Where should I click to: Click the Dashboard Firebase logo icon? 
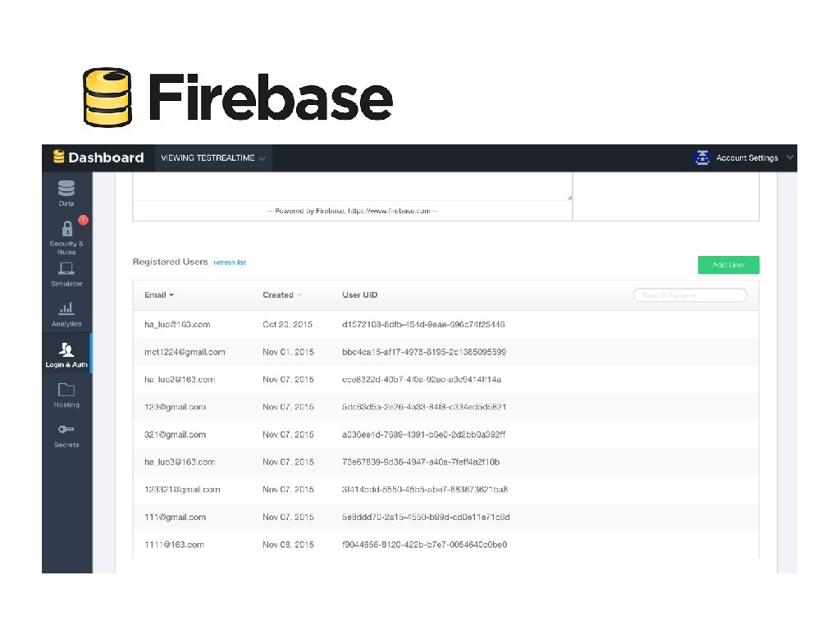tap(58, 157)
